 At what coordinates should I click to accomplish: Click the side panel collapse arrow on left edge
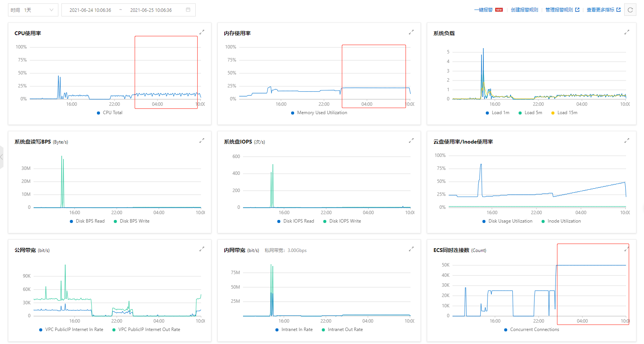click(2, 157)
